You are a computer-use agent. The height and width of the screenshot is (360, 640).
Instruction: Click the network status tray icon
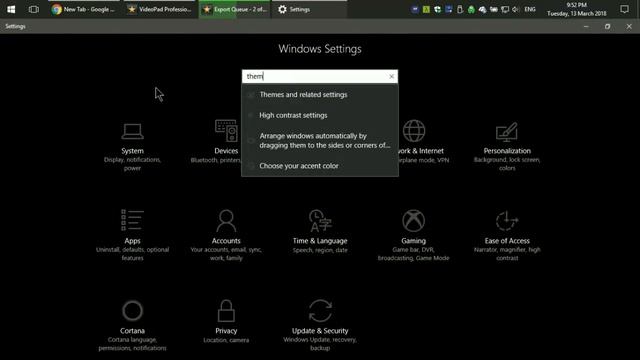[x=505, y=9]
